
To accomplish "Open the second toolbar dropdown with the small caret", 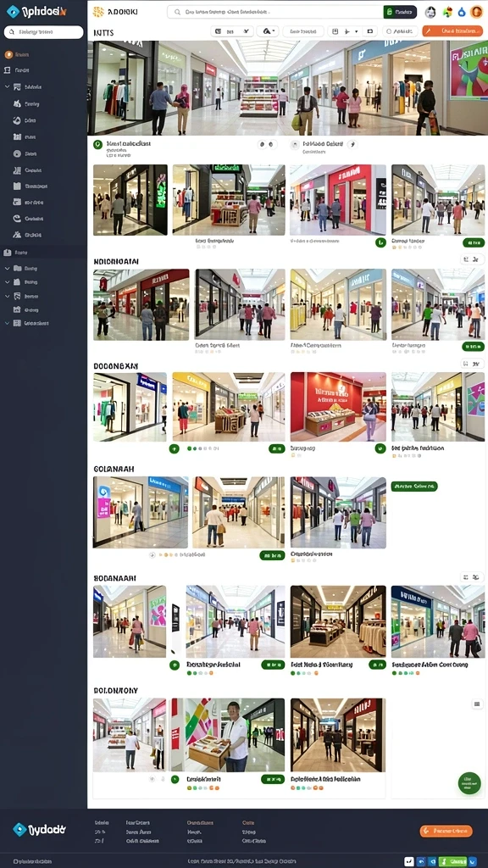I will [268, 31].
